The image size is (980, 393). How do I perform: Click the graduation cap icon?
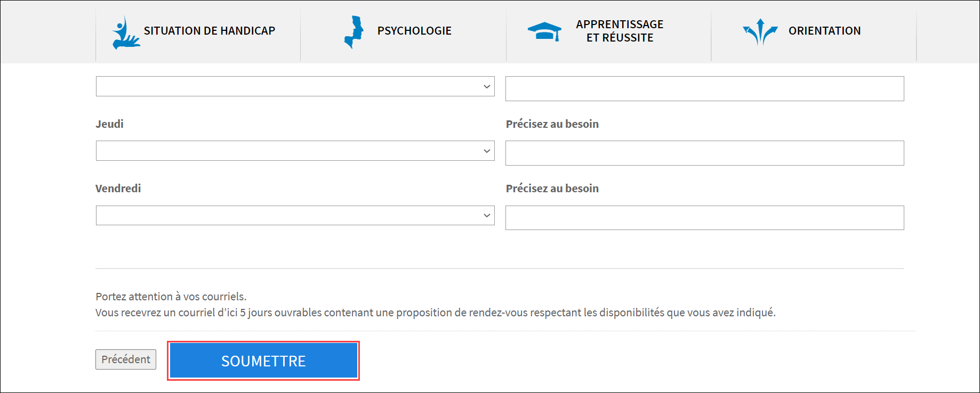(x=544, y=32)
